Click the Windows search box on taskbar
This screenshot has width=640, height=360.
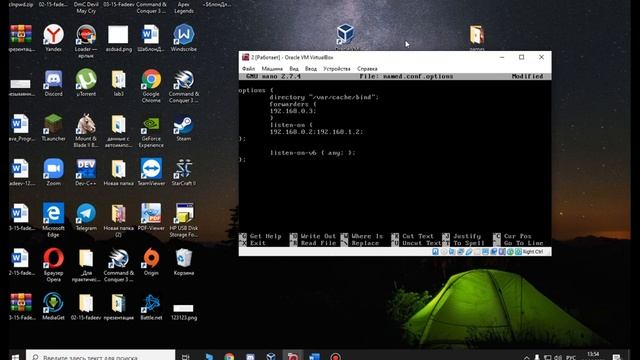[x=100, y=356]
